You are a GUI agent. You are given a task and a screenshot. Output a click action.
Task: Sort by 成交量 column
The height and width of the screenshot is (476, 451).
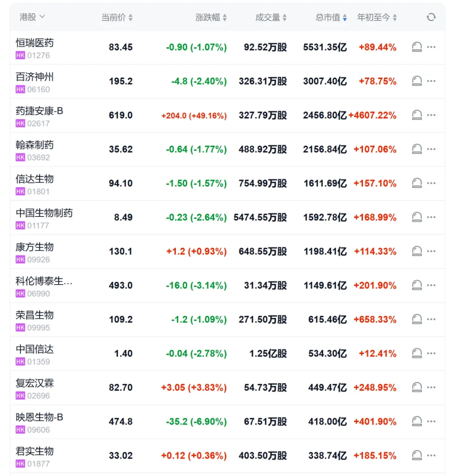[x=271, y=18]
